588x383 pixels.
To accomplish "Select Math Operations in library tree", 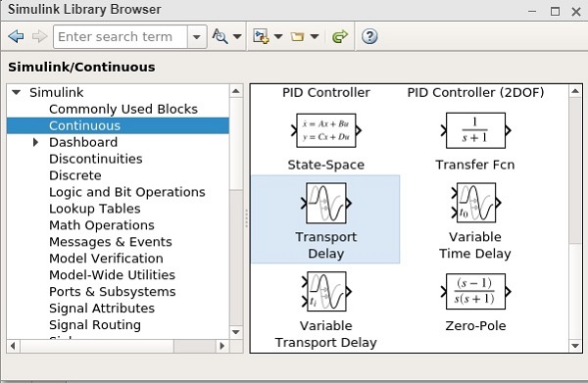I will click(102, 225).
